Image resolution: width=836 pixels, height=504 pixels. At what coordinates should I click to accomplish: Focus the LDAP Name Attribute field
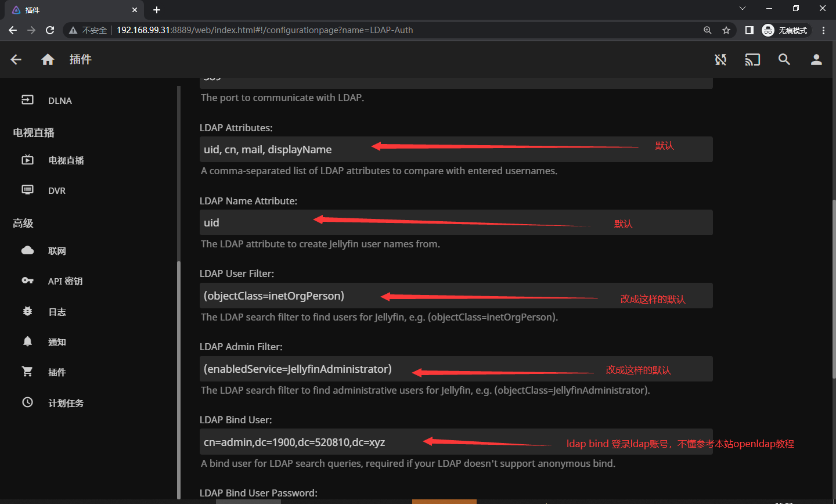coord(456,222)
